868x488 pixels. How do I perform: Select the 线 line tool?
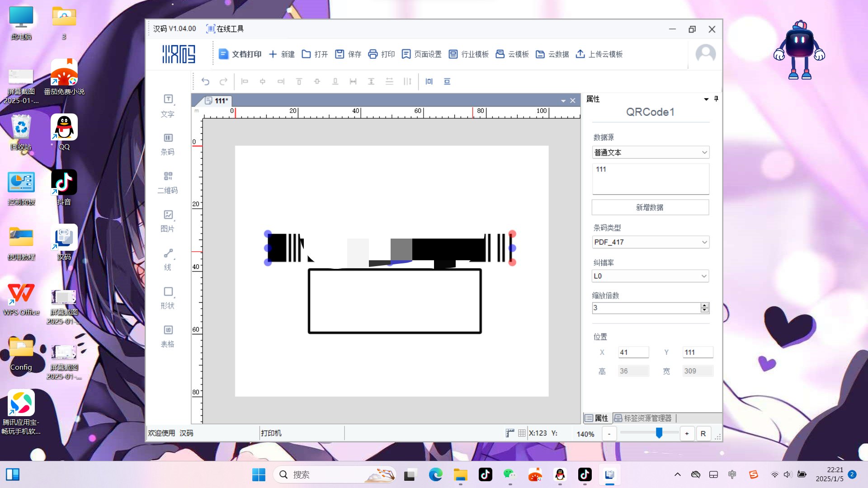[168, 259]
